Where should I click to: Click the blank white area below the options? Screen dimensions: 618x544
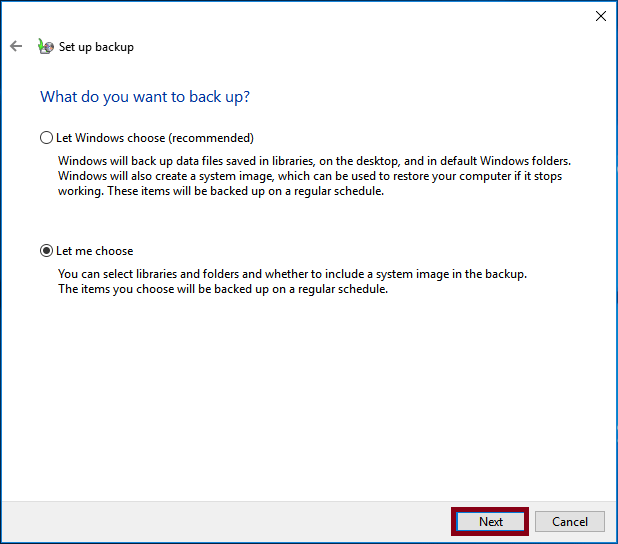300,400
